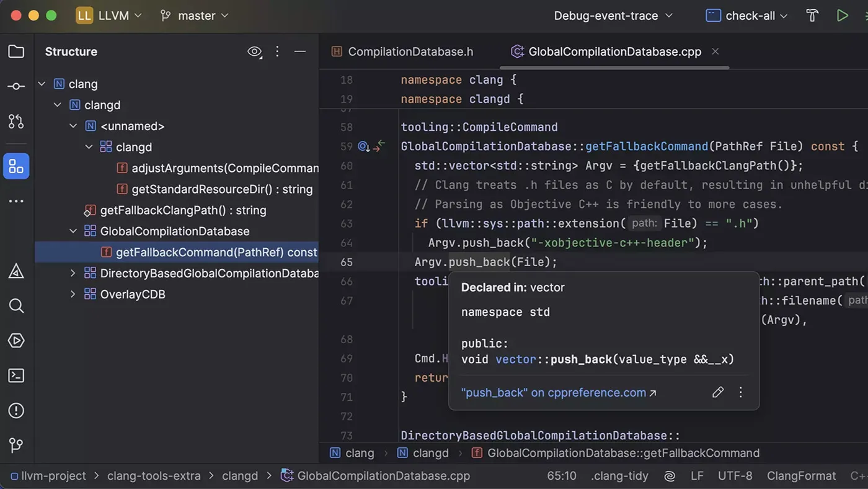Open the Git tool window at sidebar bottom
Image resolution: width=868 pixels, height=489 pixels.
coord(17,444)
